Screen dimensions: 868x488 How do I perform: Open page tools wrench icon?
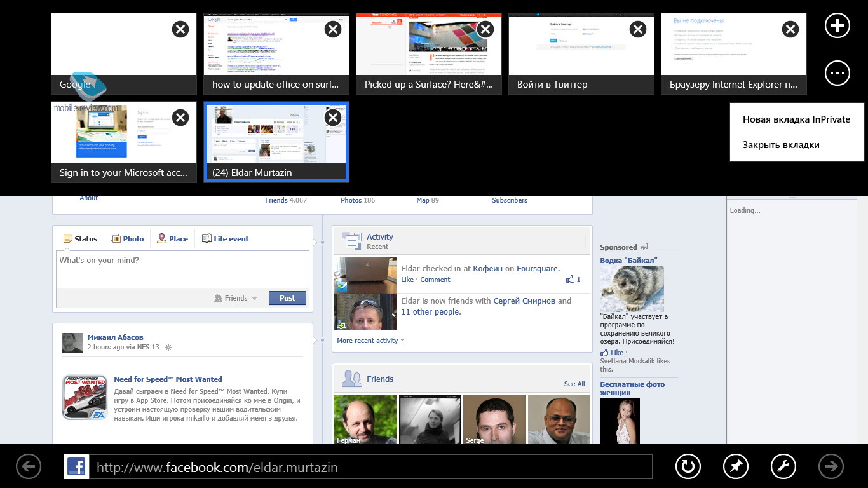[x=783, y=467]
